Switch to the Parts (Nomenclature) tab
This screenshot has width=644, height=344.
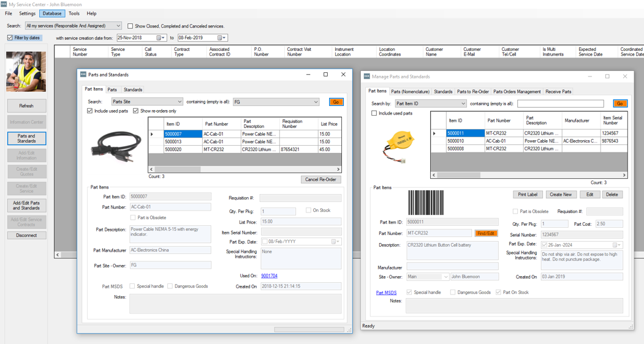(411, 92)
